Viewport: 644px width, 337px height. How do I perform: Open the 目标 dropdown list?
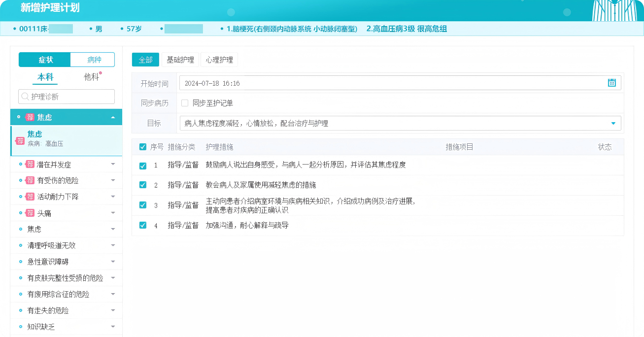point(613,123)
